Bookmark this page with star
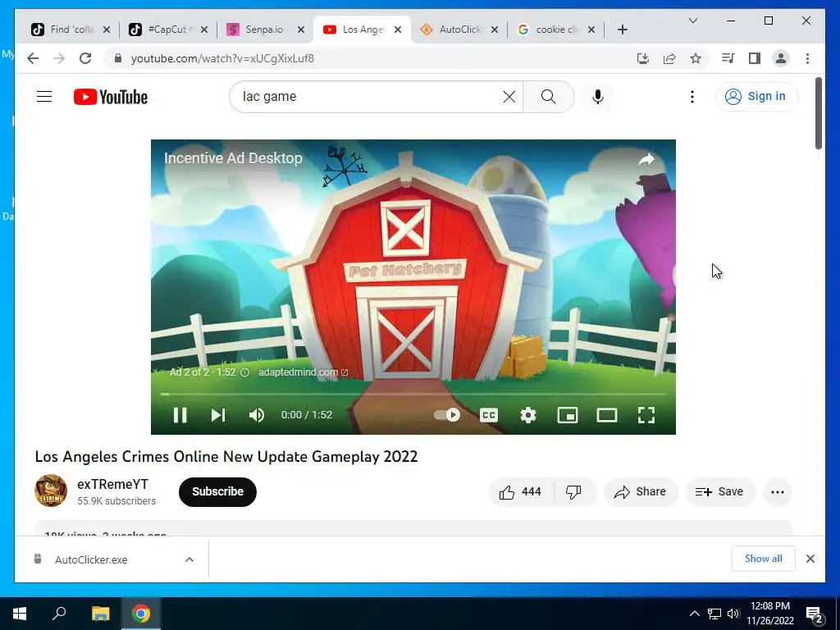 696,58
